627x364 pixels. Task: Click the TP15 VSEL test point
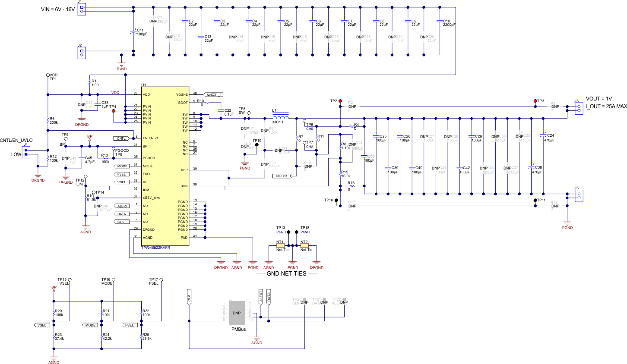coord(70,279)
